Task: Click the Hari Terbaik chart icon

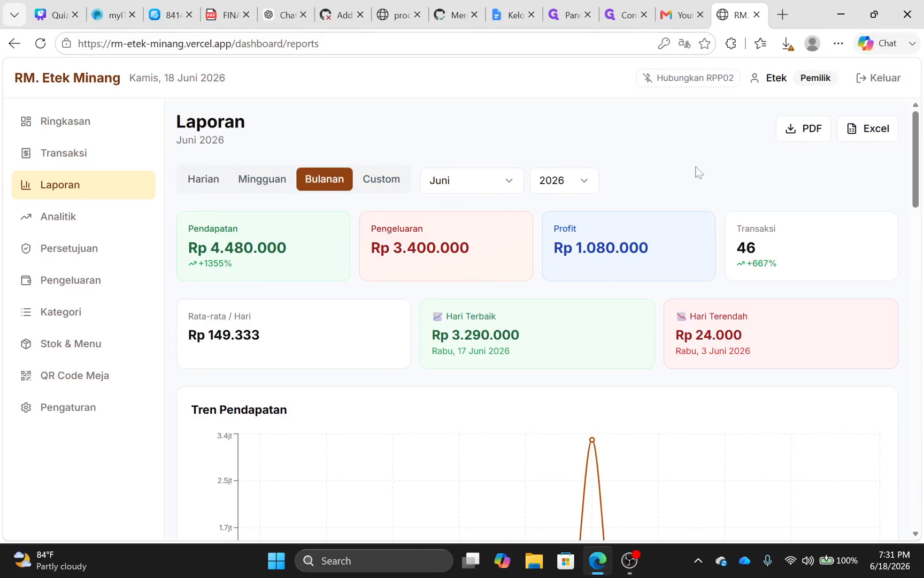Action: tap(437, 317)
